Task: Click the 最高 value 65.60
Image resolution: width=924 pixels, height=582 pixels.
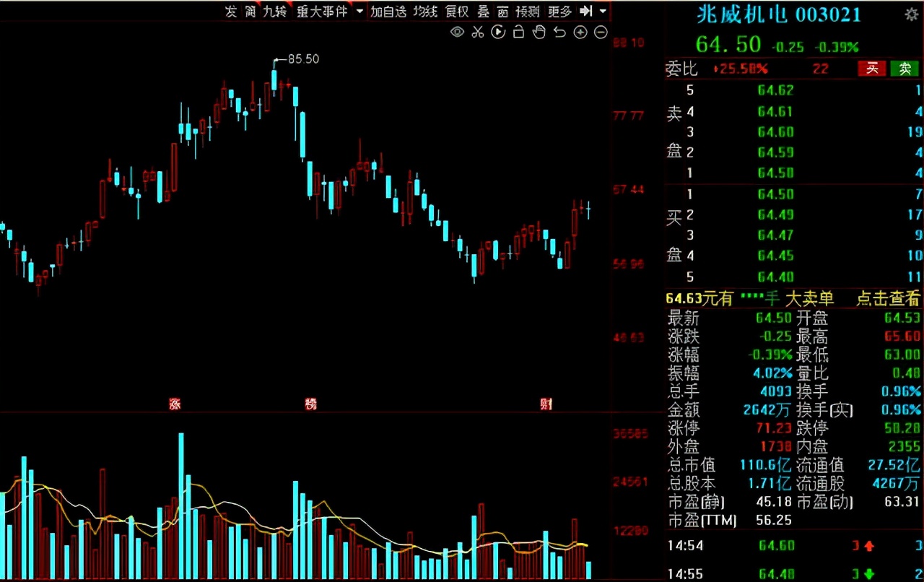Action: pyautogui.click(x=902, y=336)
